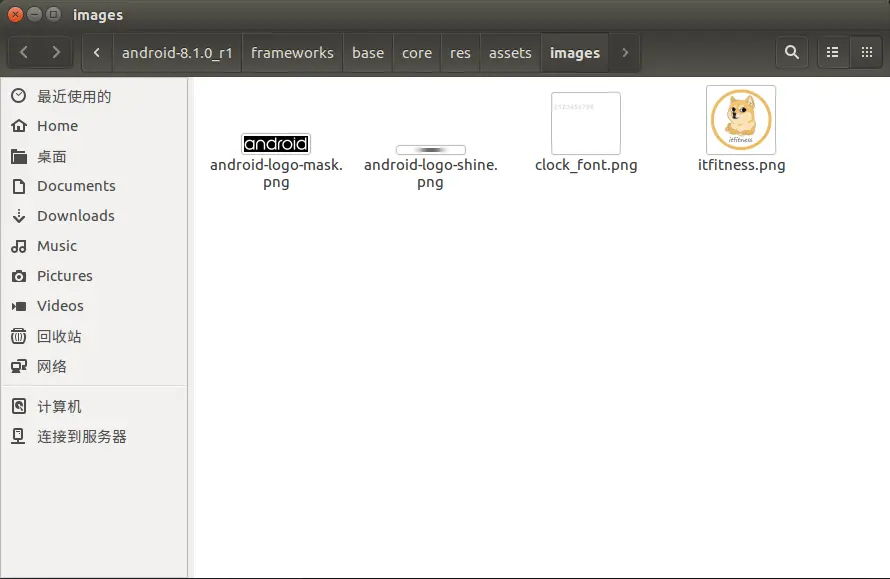Switch to list view
This screenshot has height=579, width=890.
[x=832, y=53]
